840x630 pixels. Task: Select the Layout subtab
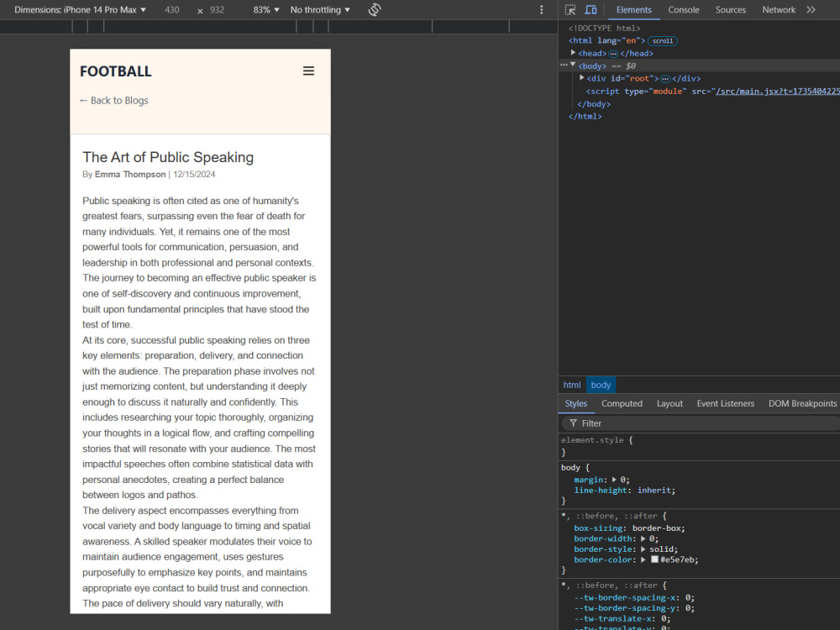coord(669,403)
